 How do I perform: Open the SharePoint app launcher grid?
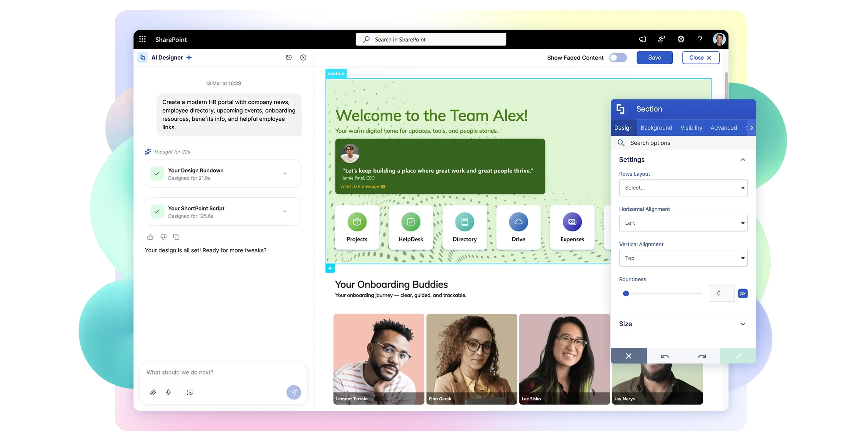pyautogui.click(x=142, y=39)
